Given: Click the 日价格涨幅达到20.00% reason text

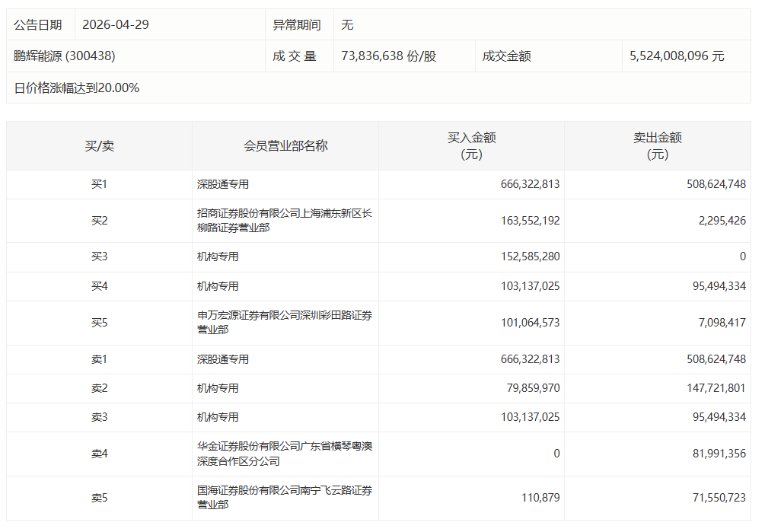Looking at the screenshot, I should point(77,88).
